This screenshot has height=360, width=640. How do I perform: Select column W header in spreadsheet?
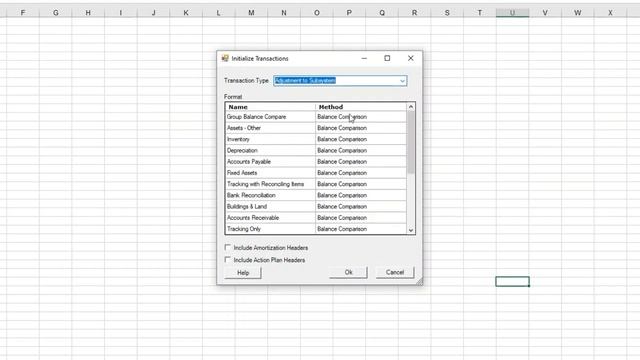point(578,13)
